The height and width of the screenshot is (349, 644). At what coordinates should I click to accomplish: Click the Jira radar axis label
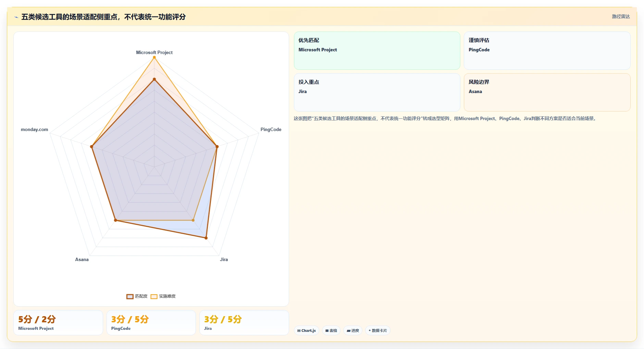[224, 259]
